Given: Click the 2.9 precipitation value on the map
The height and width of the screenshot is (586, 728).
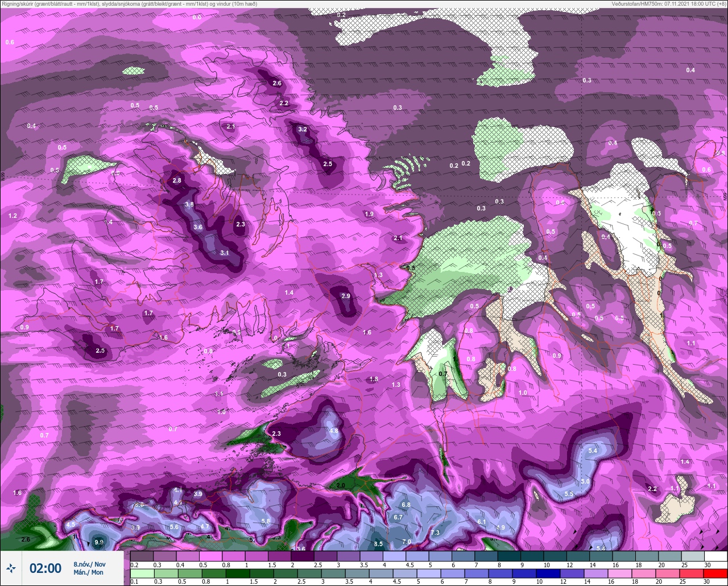Looking at the screenshot, I should pyautogui.click(x=346, y=296).
